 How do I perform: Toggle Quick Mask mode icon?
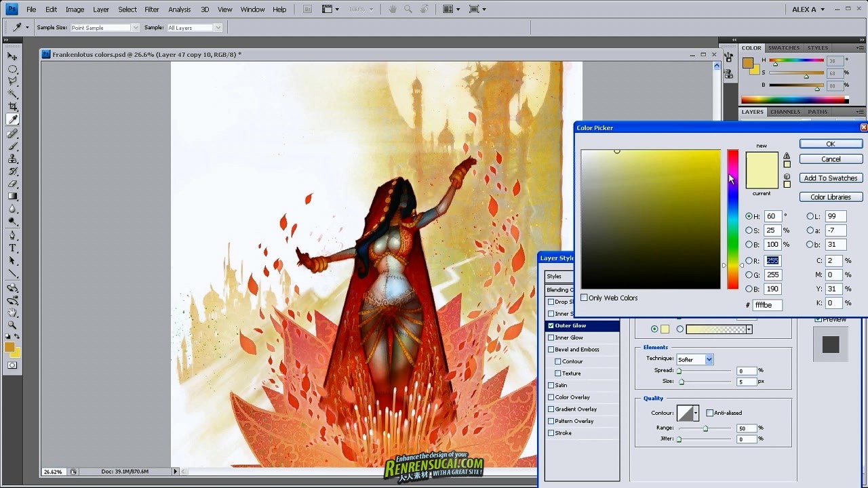12,365
